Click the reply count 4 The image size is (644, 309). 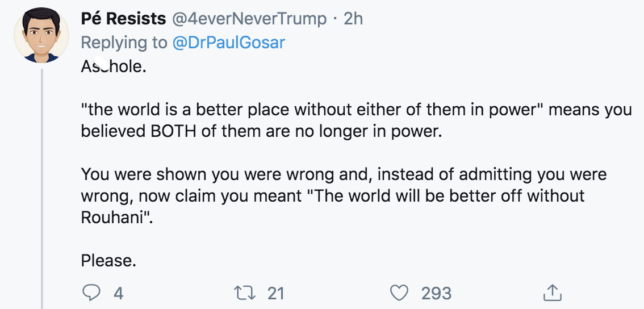coord(118,293)
